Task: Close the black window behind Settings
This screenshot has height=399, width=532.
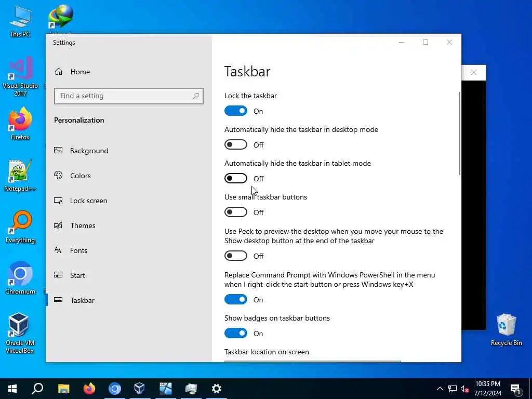Action: click(474, 72)
